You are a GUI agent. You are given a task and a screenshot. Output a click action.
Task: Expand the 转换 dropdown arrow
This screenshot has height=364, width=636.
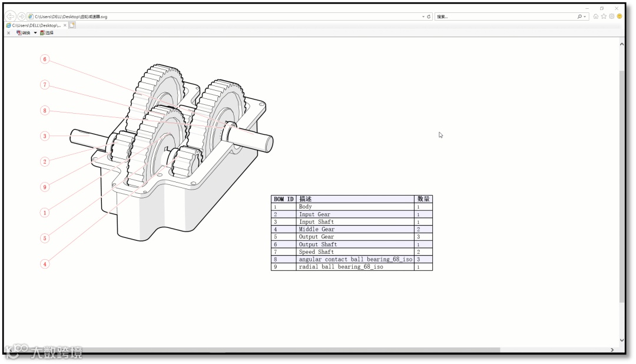35,33
